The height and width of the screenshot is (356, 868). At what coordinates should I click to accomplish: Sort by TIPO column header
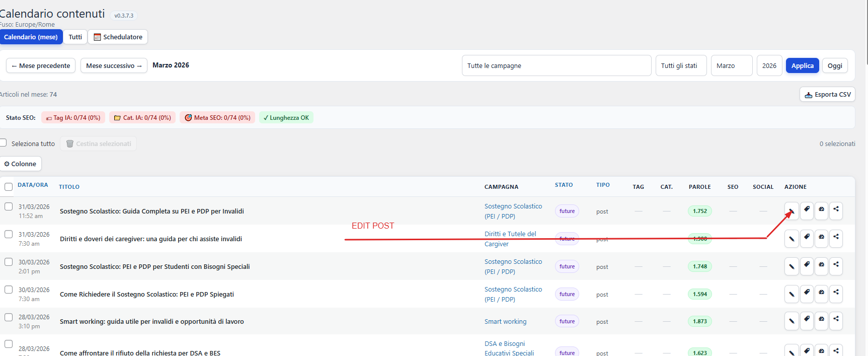603,185
